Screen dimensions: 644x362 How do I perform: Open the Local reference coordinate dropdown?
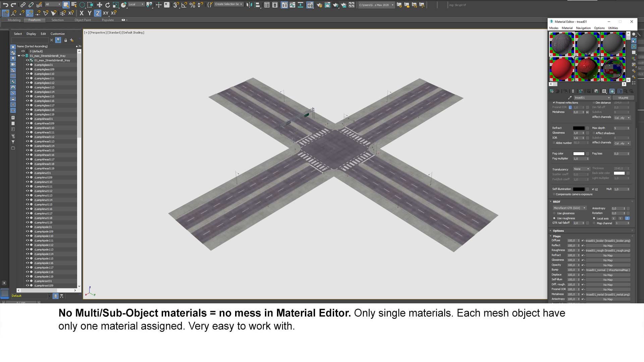coord(136,5)
